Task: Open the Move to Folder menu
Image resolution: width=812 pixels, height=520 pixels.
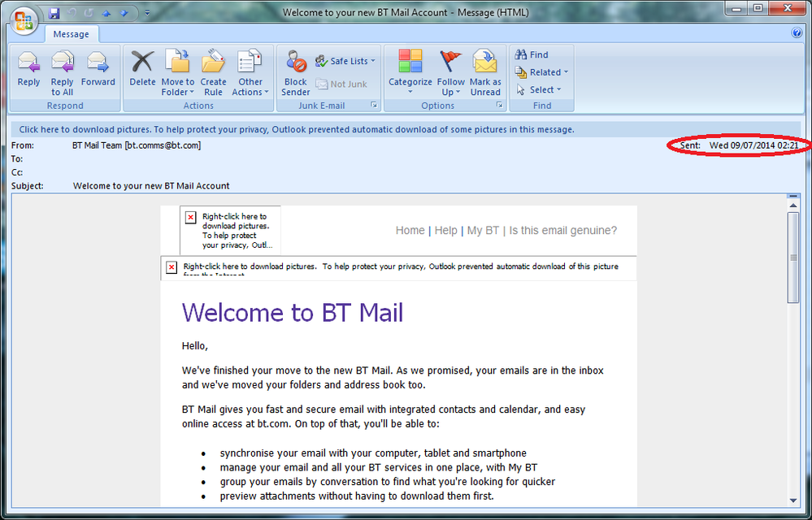Action: click(178, 73)
